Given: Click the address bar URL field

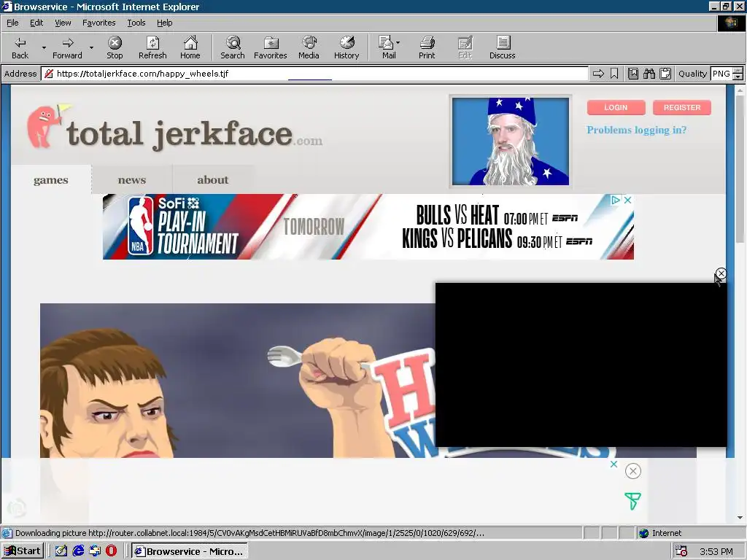Looking at the screenshot, I should click(x=314, y=74).
